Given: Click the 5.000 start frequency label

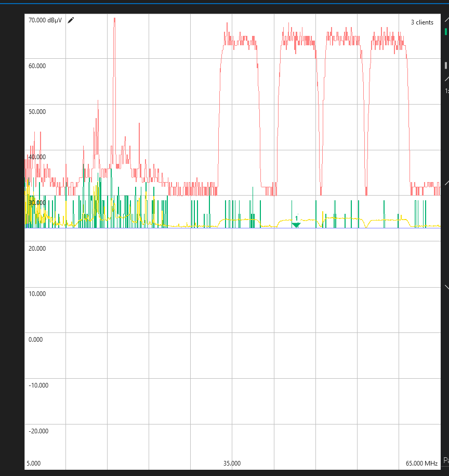Looking at the screenshot, I should 34,463.
